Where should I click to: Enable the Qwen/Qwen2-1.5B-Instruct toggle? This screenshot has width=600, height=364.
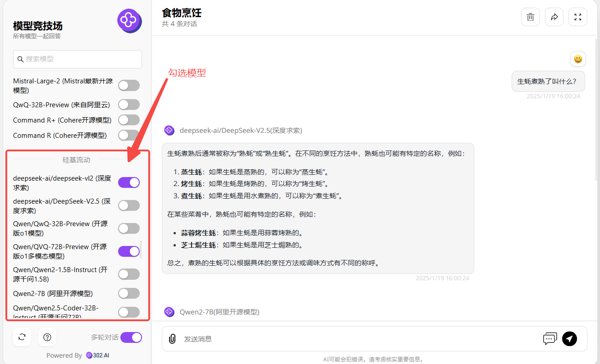[x=129, y=274]
